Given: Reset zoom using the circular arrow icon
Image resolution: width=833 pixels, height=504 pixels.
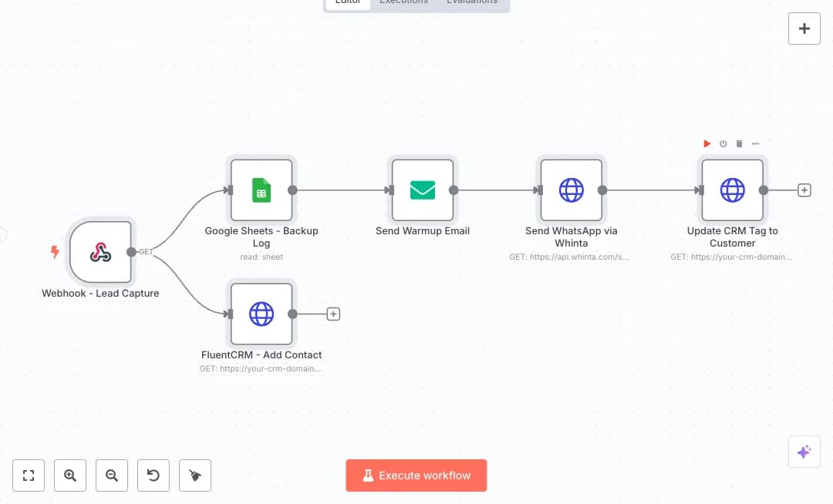Looking at the screenshot, I should pos(153,475).
